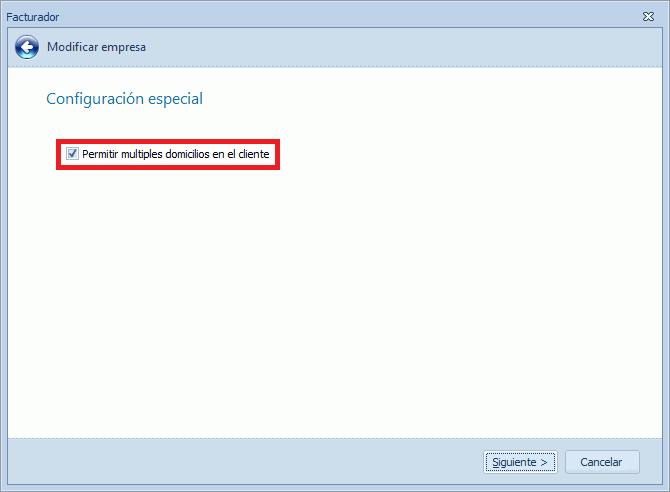Click the white arrow inside the blue back circle
670x492 pixels.
28,47
